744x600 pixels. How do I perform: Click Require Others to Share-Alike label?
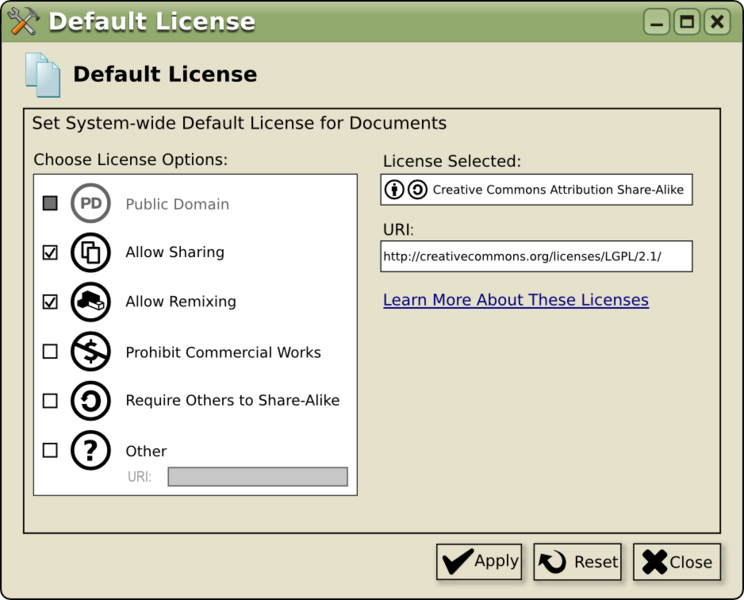pyautogui.click(x=232, y=400)
